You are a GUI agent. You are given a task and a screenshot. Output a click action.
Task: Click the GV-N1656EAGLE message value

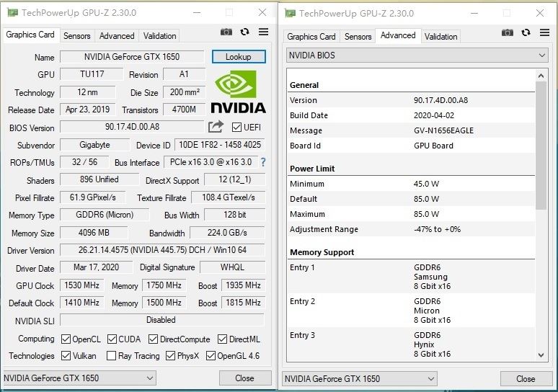[443, 130]
